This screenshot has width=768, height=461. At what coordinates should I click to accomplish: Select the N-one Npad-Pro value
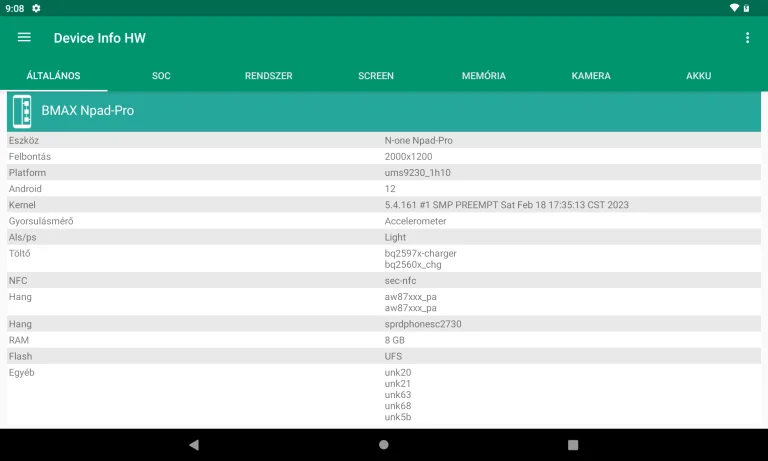pos(418,140)
